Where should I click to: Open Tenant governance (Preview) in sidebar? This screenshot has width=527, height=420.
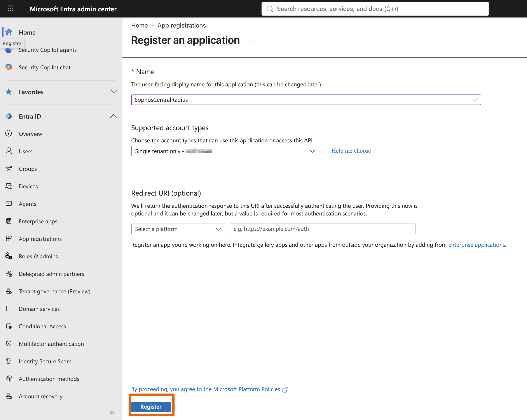54,291
